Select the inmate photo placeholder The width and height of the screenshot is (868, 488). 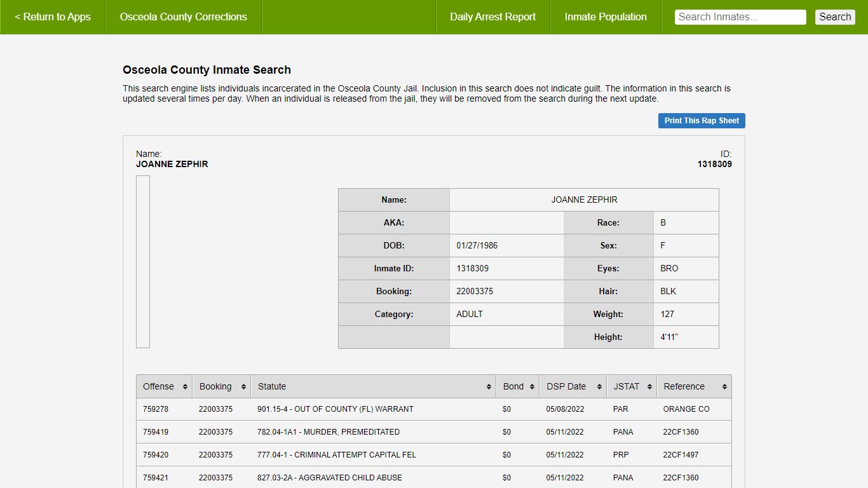coord(143,262)
